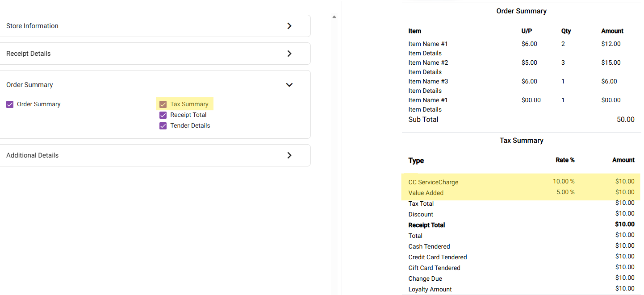Image resolution: width=644 pixels, height=295 pixels.
Task: Uncheck the Order Summary checkbox
Action: coord(10,104)
